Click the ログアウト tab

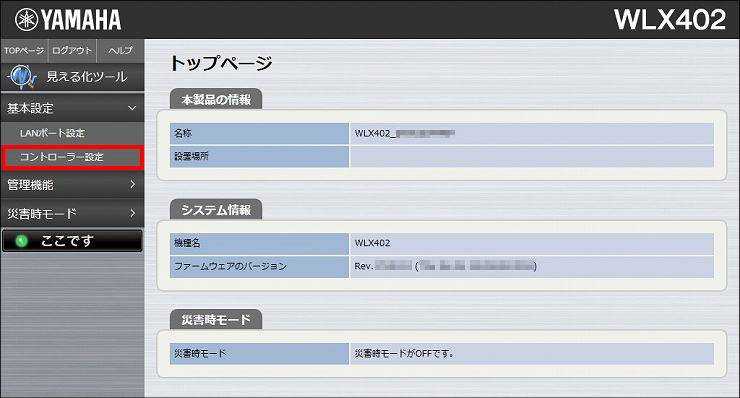click(x=72, y=50)
